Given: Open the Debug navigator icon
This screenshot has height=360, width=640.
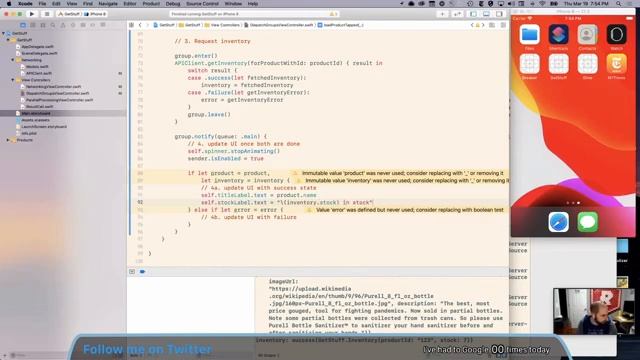Looking at the screenshot, I should (x=83, y=25).
